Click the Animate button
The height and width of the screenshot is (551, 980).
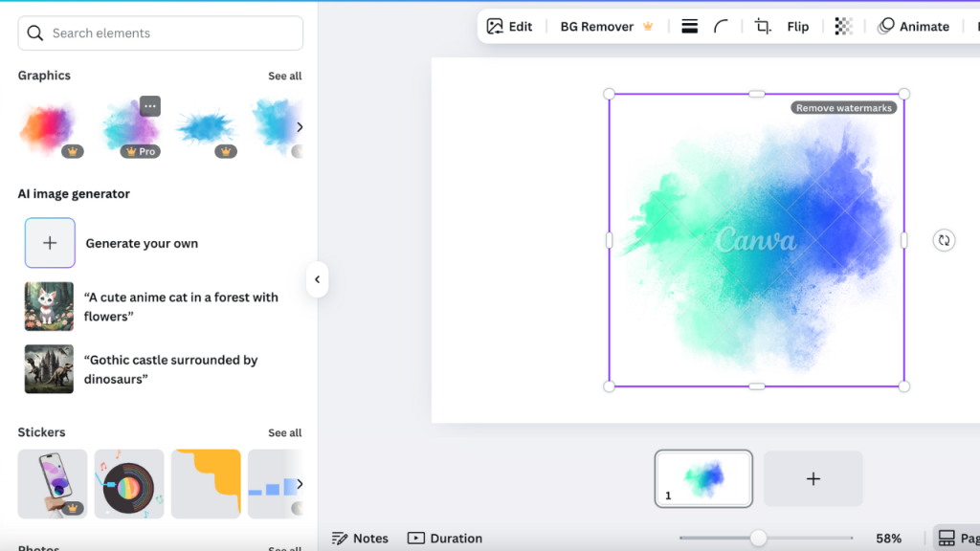[x=913, y=26]
